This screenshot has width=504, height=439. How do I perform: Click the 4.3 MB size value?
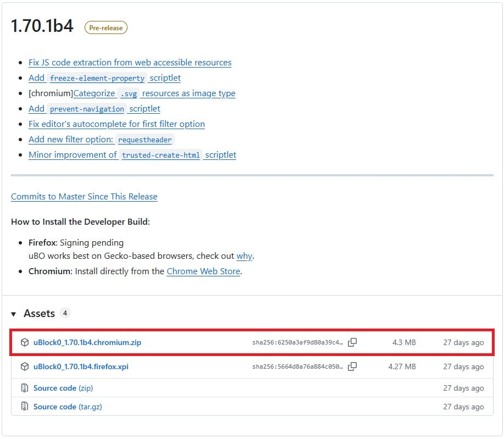tap(404, 342)
